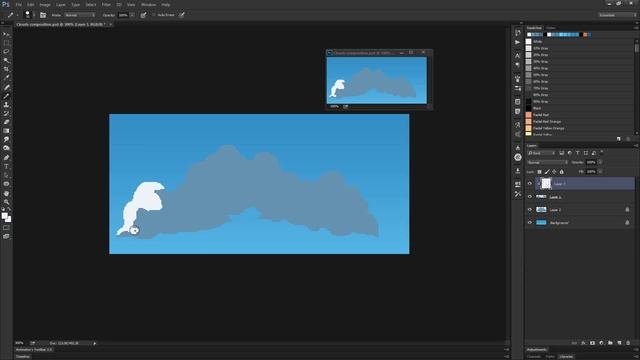Toggle Lock all in Layers panel
Screen dimensions: 640x360
562,172
